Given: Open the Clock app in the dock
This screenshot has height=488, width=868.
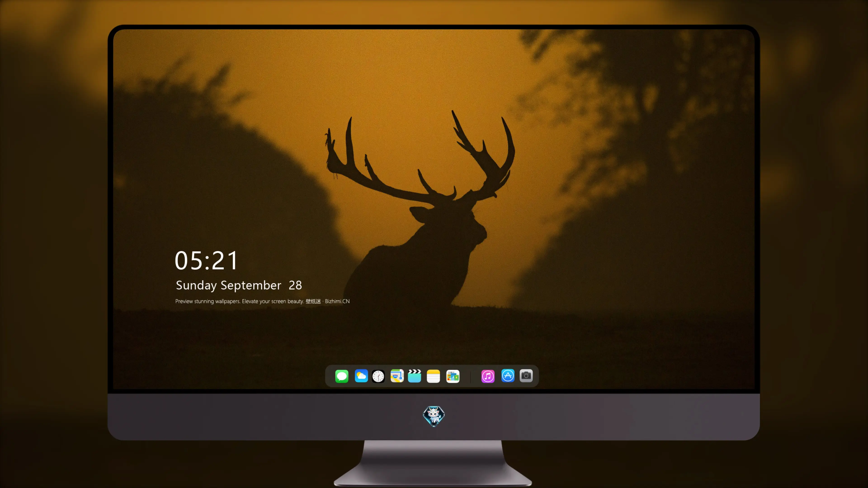Looking at the screenshot, I should coord(378,376).
